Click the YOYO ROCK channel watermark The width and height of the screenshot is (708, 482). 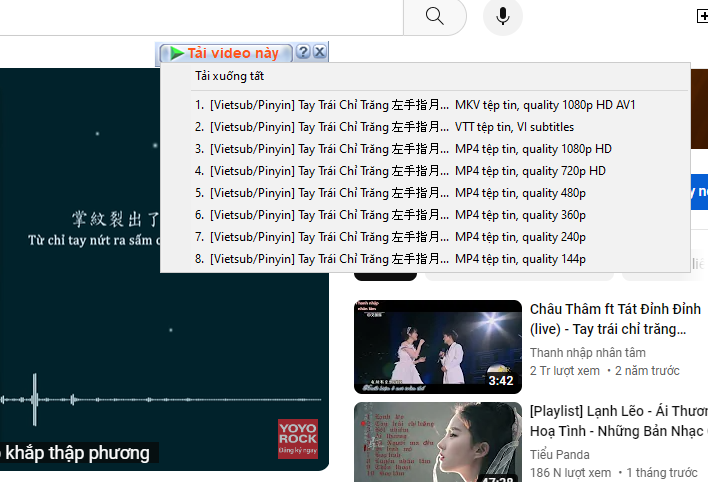[x=297, y=438]
